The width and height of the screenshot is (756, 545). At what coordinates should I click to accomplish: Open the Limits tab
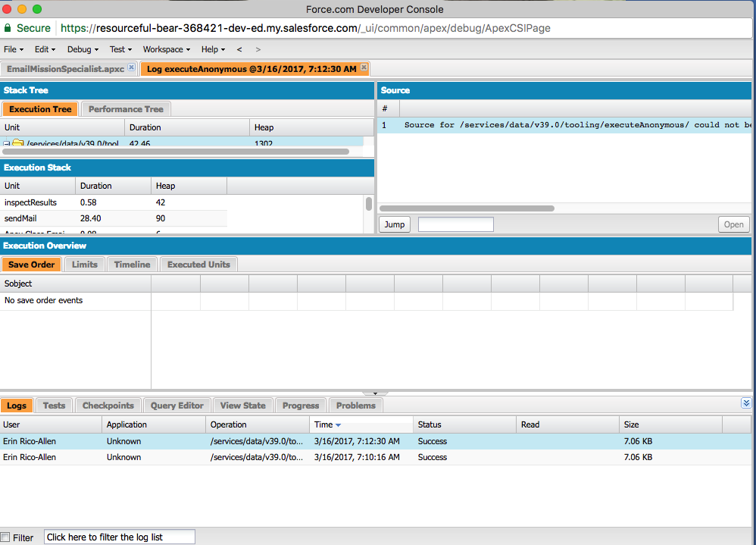coord(84,265)
